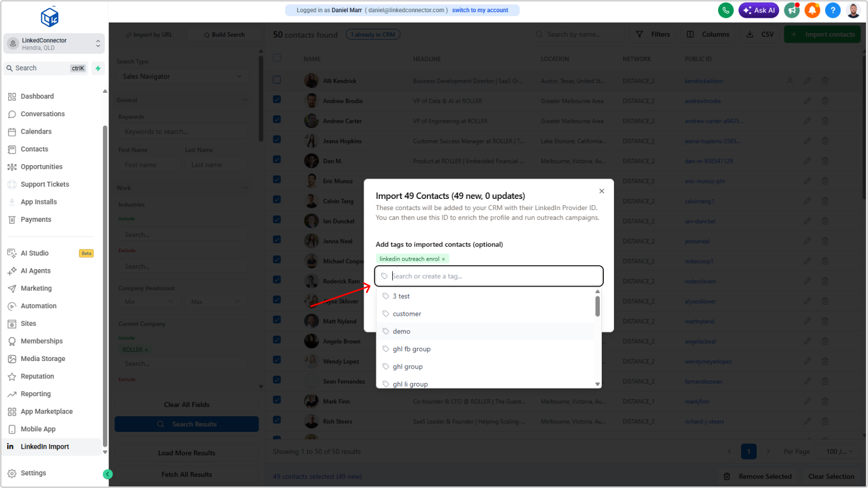
Task: Uncheck the Jeana Hopkins row checkbox
Action: pos(277,139)
